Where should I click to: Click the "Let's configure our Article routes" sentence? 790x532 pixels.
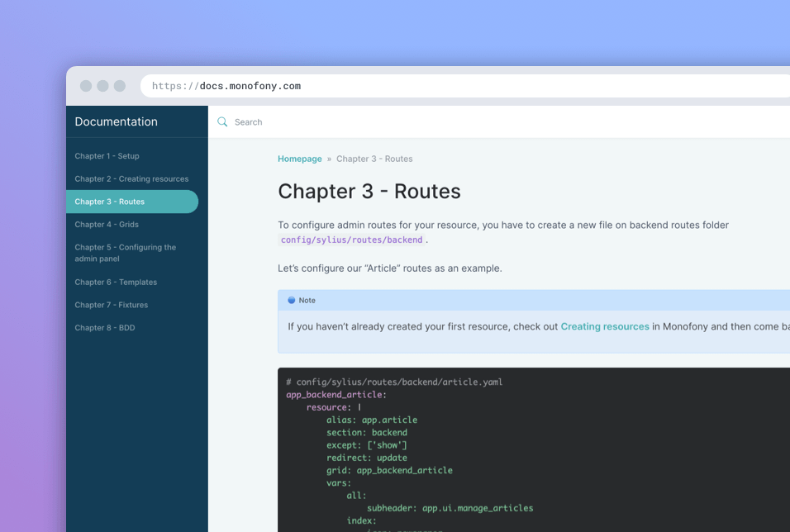point(390,268)
